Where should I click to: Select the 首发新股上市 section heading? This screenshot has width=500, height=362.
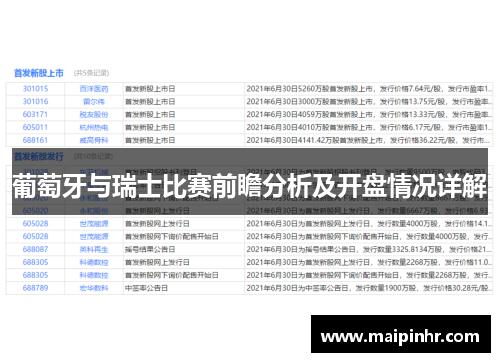[39, 73]
